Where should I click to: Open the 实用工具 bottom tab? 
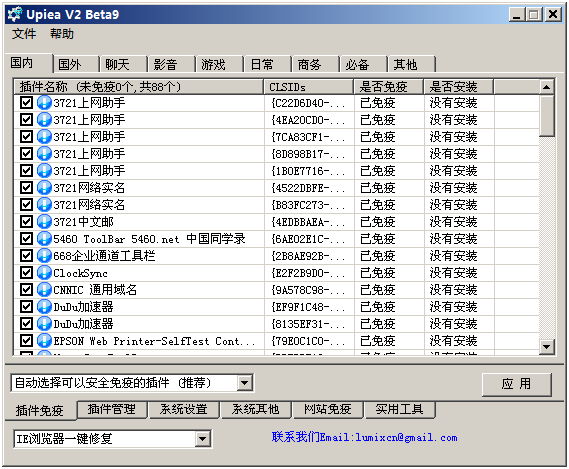point(400,409)
